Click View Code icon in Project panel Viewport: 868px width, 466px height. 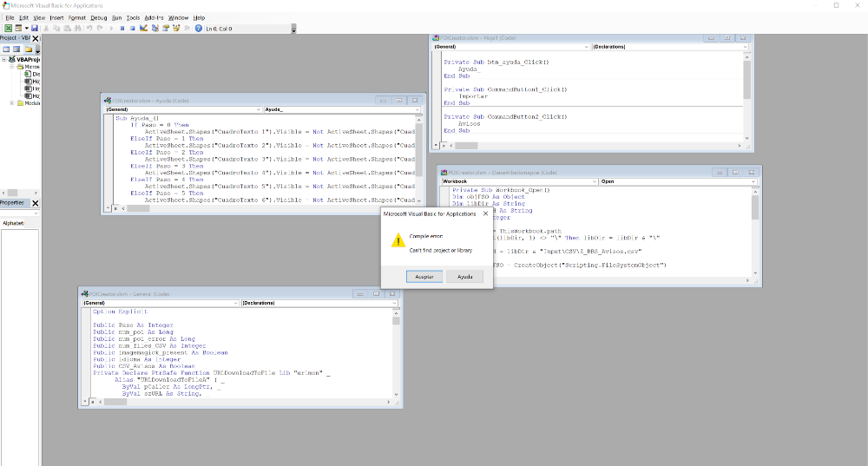(6, 49)
